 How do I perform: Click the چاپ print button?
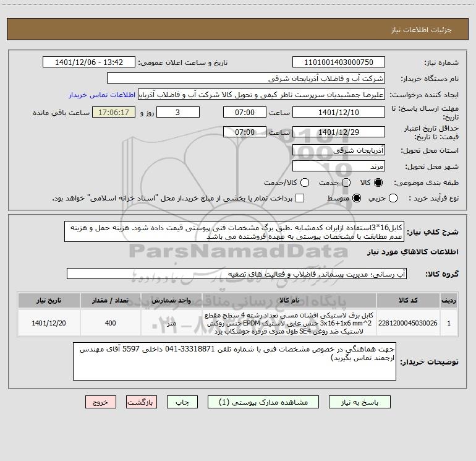coord(182,402)
